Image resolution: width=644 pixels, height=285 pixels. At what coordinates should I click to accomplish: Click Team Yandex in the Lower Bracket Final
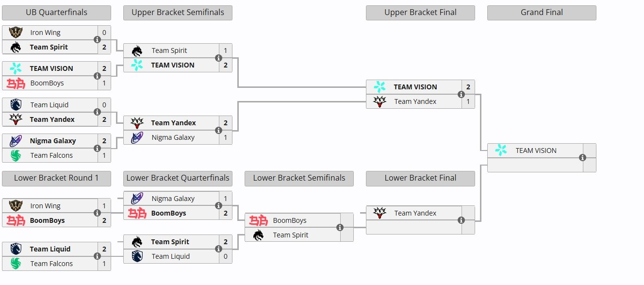click(x=415, y=213)
